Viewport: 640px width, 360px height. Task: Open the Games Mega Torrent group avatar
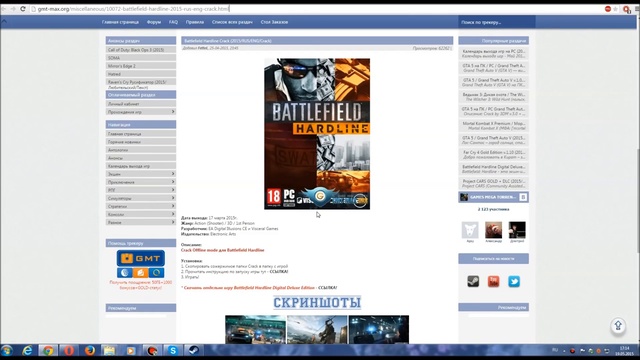464,197
